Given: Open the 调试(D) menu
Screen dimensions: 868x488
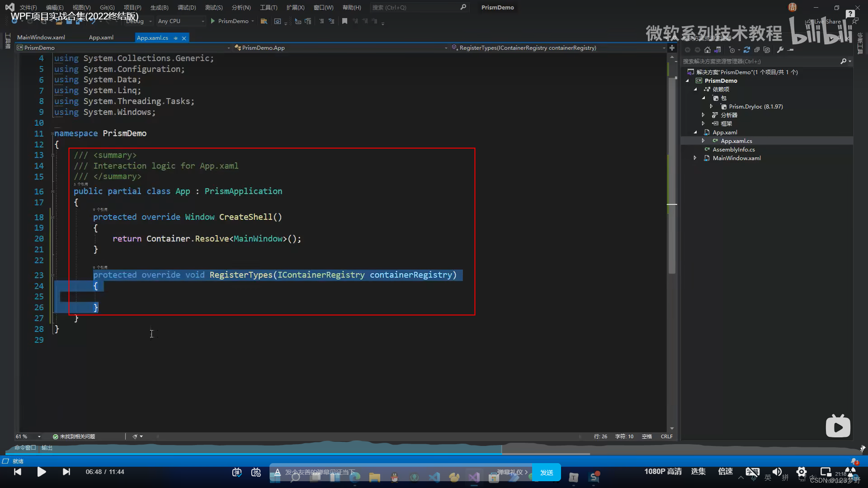Looking at the screenshot, I should point(187,8).
